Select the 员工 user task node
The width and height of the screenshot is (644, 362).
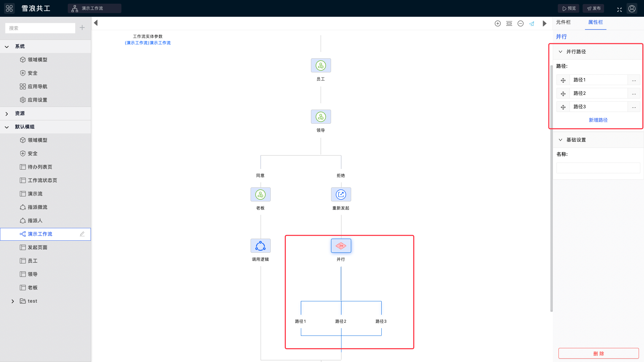click(321, 65)
